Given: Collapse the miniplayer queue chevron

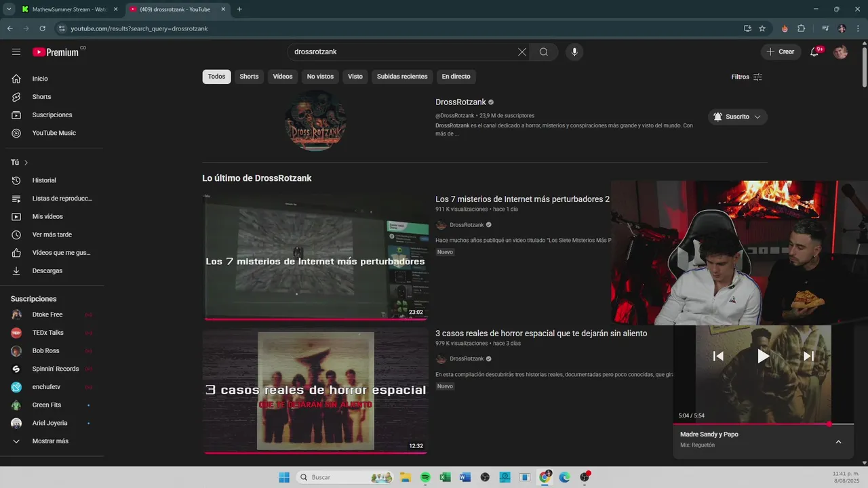Looking at the screenshot, I should [838, 442].
